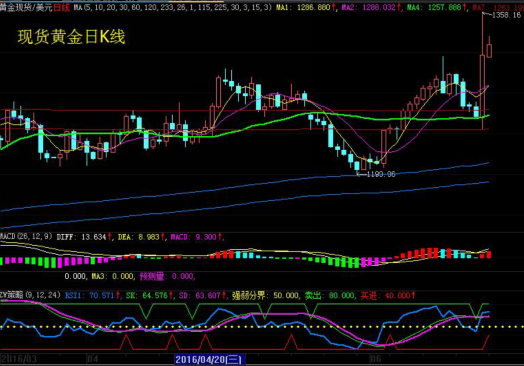Click the DIFF 13.634 value
The width and height of the screenshot is (524, 366).
(x=84, y=237)
